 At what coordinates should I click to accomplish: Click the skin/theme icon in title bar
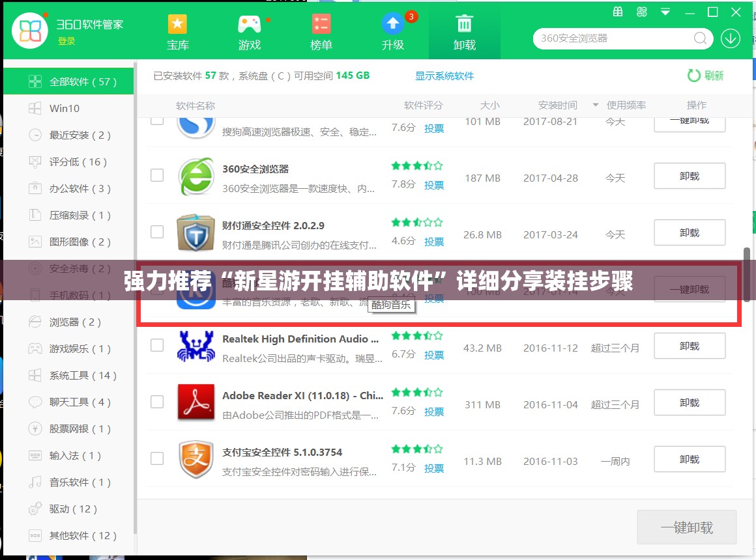pos(641,12)
